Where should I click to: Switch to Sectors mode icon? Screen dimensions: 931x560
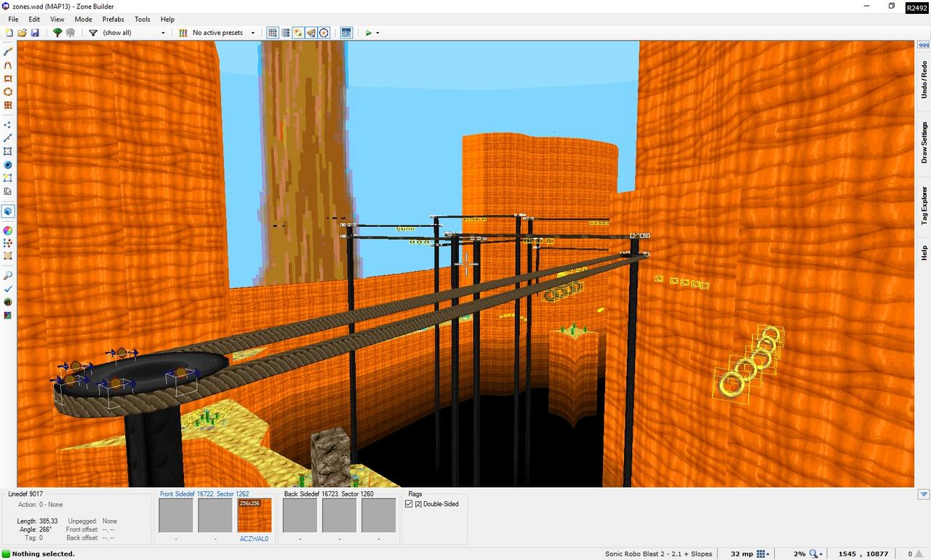click(x=8, y=151)
